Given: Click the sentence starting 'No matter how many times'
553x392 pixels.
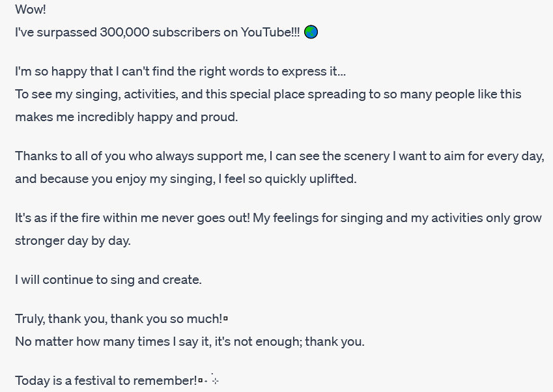Looking at the screenshot, I should [x=190, y=342].
